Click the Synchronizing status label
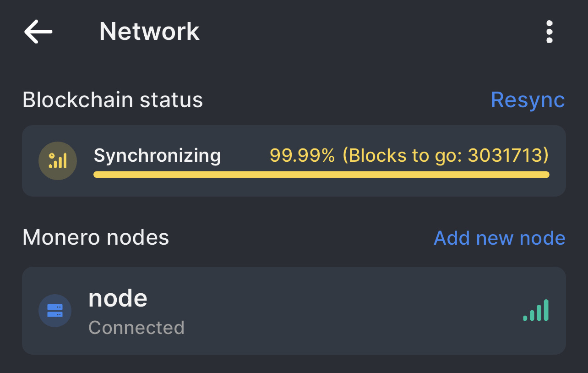This screenshot has width=588, height=373. coord(157,156)
